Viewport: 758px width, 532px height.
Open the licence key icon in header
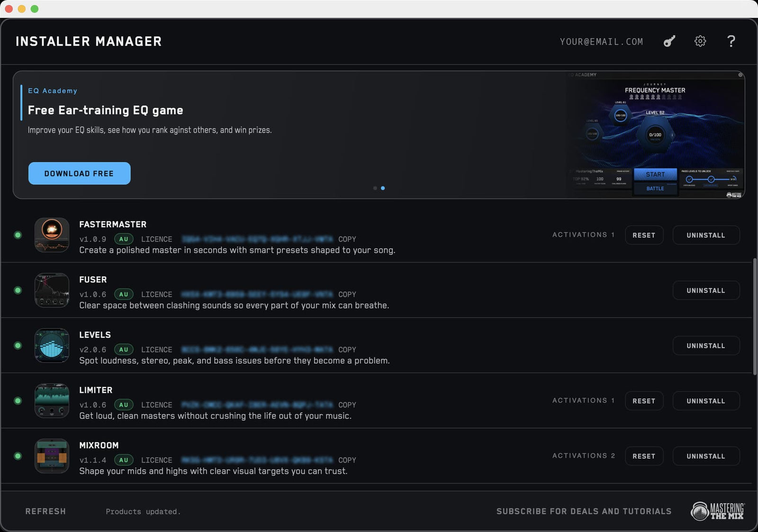[x=669, y=41]
